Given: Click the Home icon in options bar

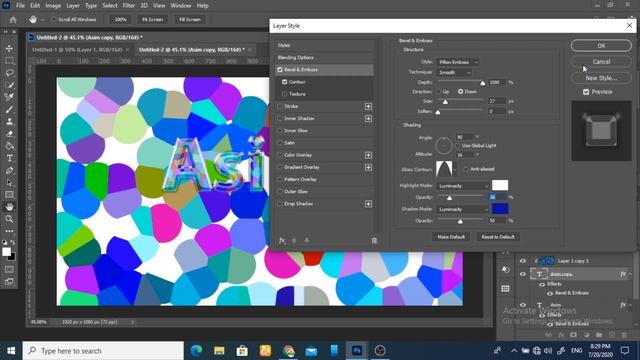Looking at the screenshot, I should tap(13, 20).
